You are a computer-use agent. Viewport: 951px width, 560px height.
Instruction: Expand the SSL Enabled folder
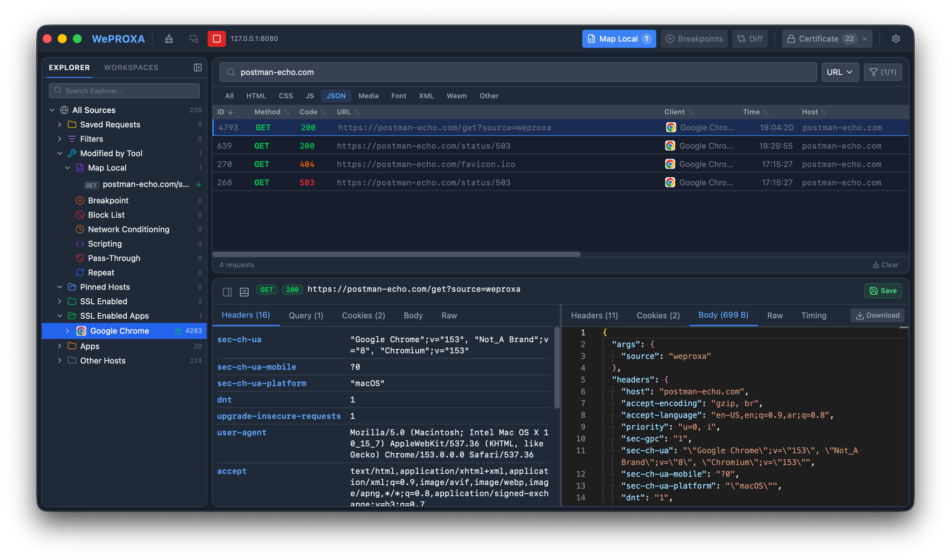pos(59,301)
